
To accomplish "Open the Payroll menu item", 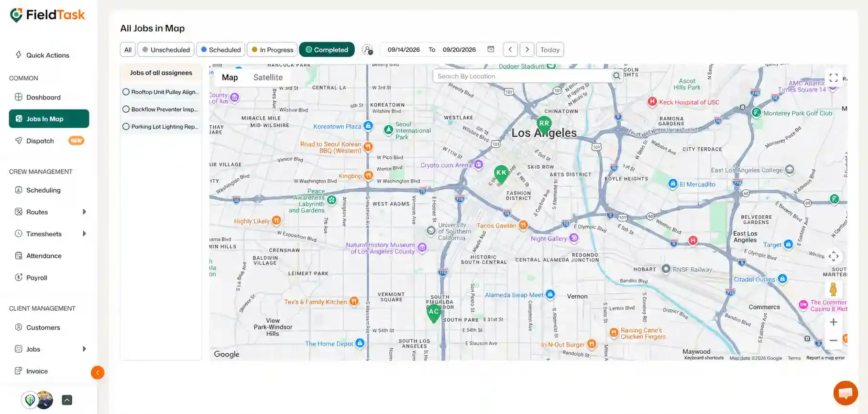I will (x=36, y=277).
